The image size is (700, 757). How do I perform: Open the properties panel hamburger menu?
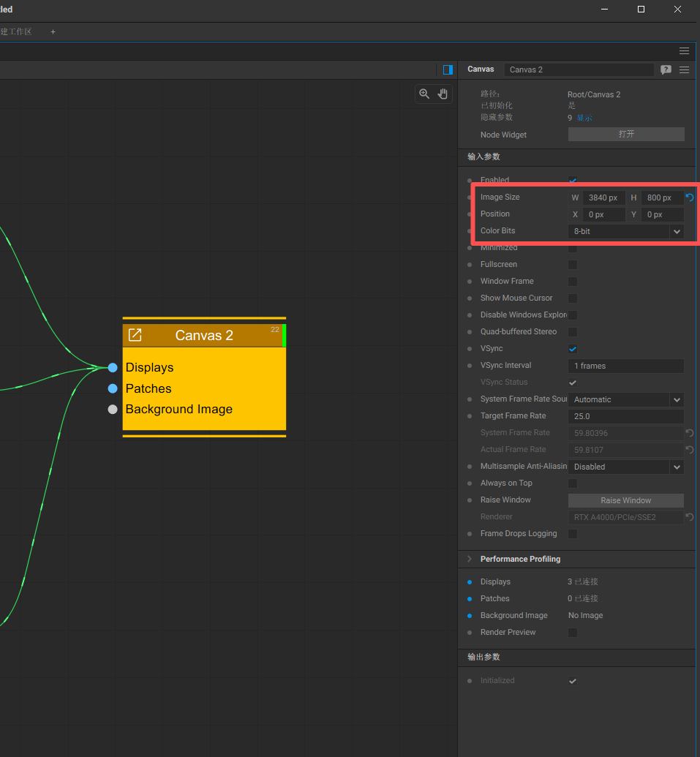(x=684, y=69)
